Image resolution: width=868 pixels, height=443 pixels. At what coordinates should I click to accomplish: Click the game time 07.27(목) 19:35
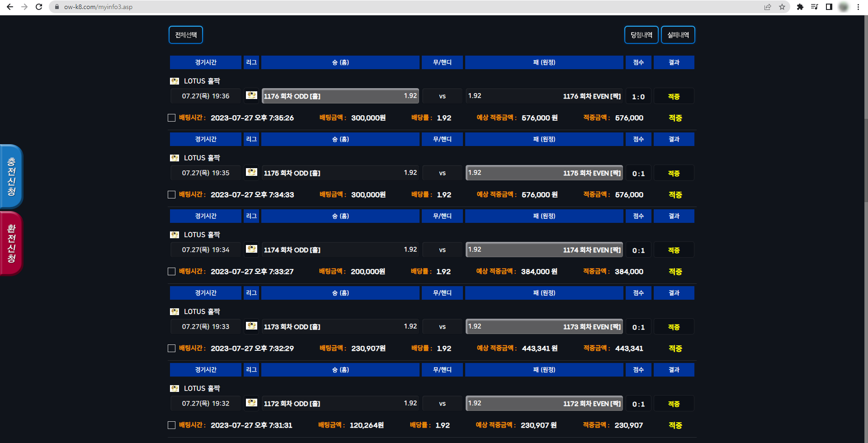206,173
